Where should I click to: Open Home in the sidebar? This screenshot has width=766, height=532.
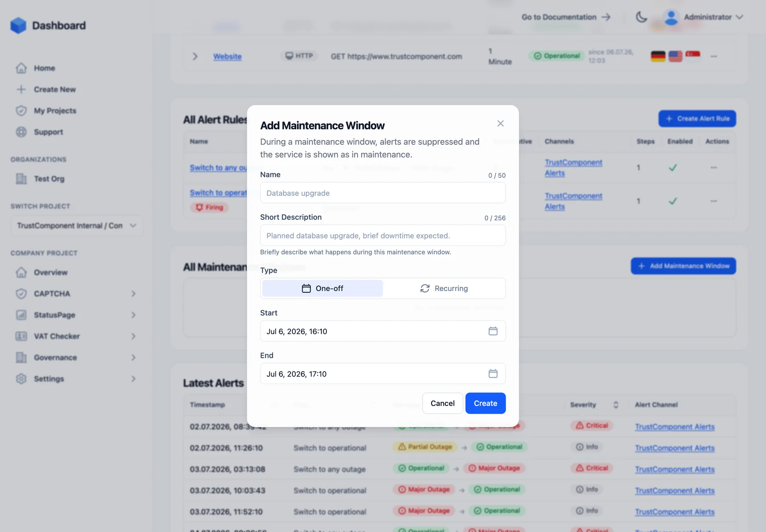[44, 68]
